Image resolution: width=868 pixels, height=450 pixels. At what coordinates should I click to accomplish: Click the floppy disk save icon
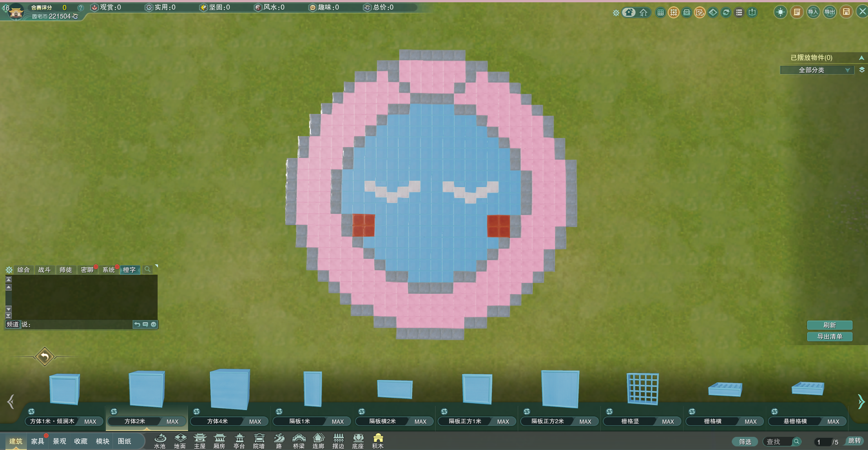[x=846, y=12]
